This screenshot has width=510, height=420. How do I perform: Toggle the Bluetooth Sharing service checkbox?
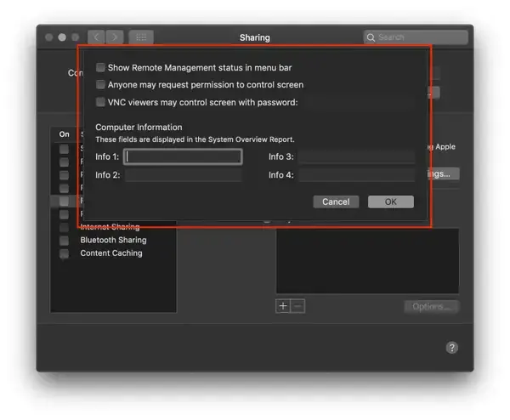pyautogui.click(x=64, y=241)
